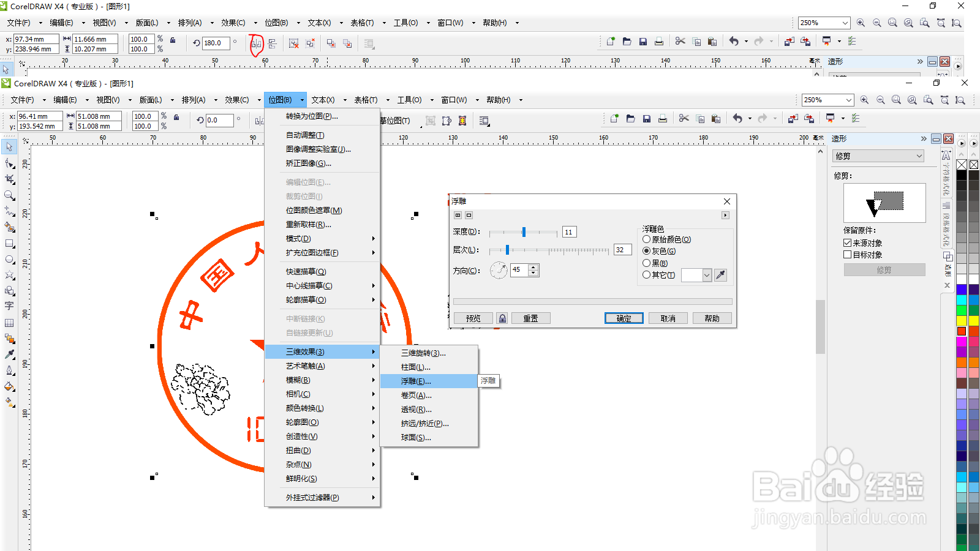The height and width of the screenshot is (551, 980).
Task: Select the Table tool
Action: [x=9, y=323]
